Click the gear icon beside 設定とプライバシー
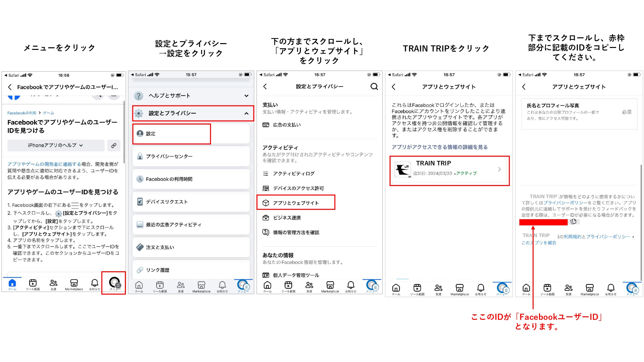 coord(139,113)
